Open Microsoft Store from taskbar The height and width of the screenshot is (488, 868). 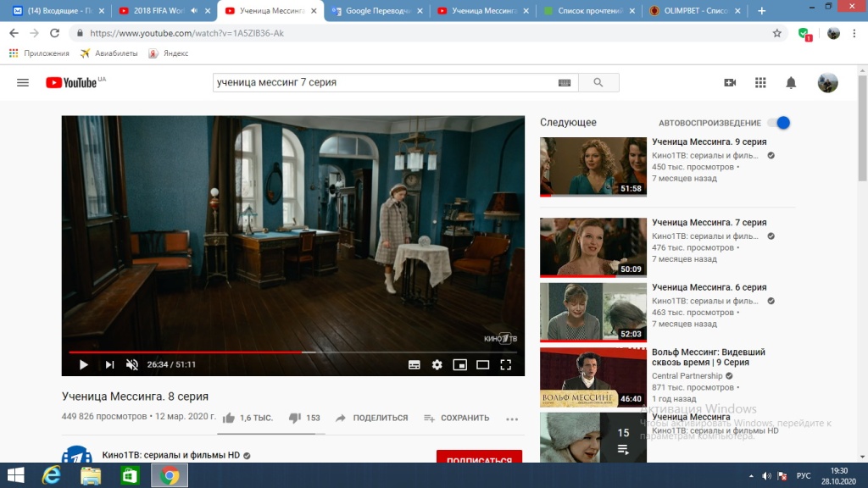130,475
